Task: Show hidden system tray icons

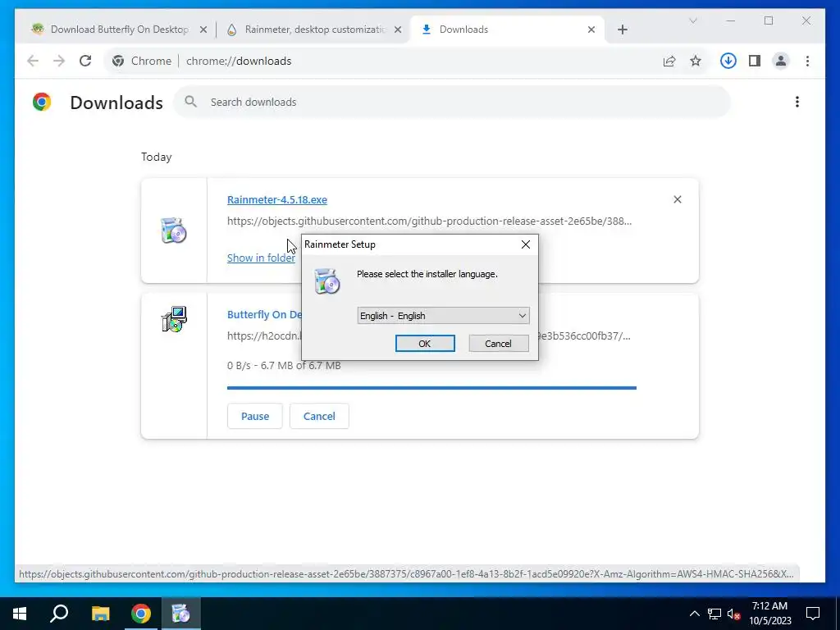Action: [x=694, y=614]
